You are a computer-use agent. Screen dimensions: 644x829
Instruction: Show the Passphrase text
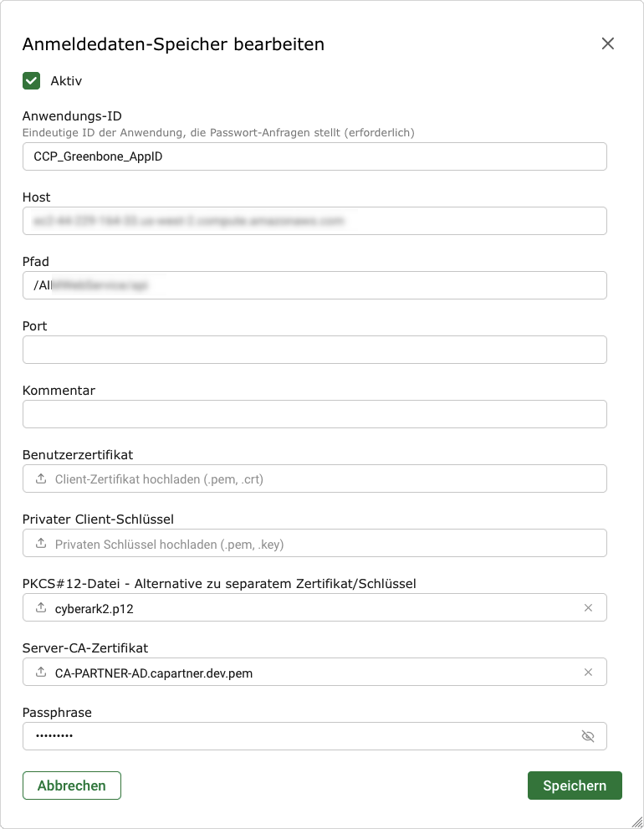588,736
